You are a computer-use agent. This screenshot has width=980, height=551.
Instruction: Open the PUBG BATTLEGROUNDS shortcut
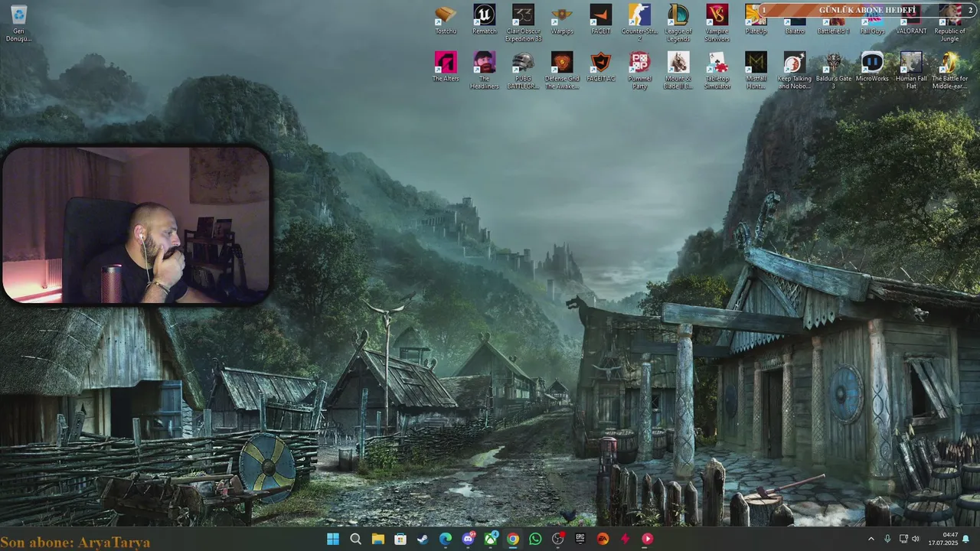click(x=523, y=70)
